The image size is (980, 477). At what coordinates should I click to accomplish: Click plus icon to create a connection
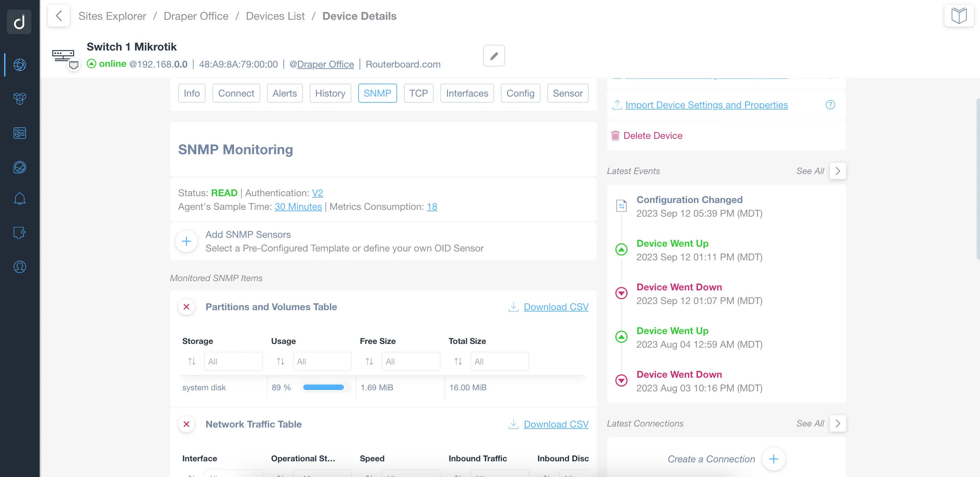[x=773, y=459]
